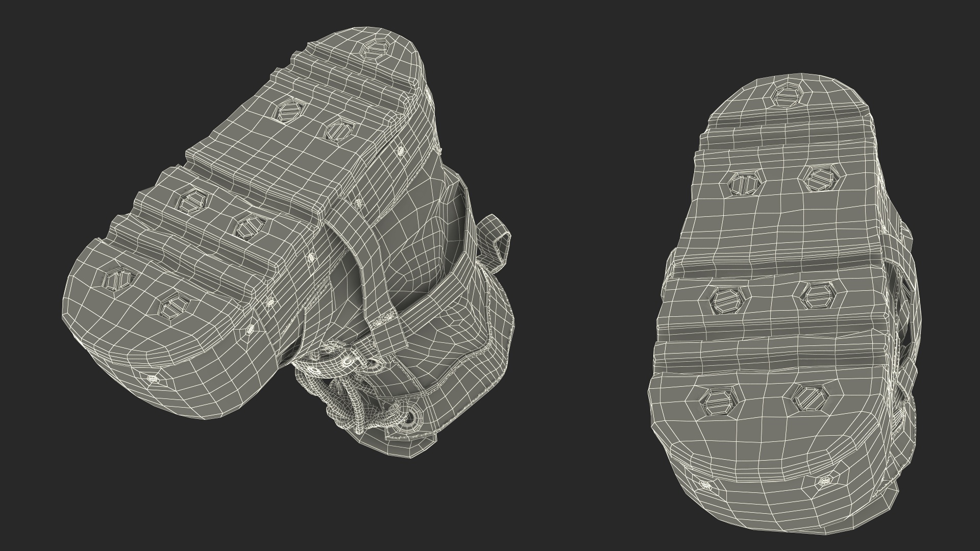Click small bottom-left heel stud on right sole
980x551 pixels.
click(705, 485)
